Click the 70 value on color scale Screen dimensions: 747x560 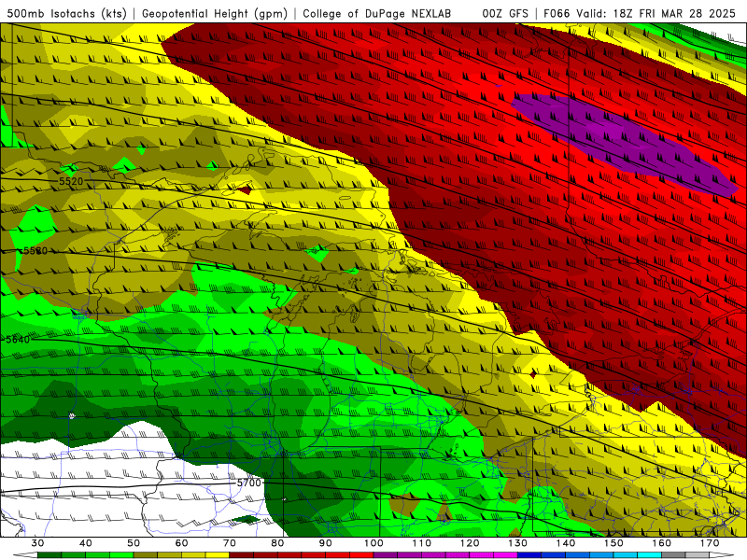[230, 543]
